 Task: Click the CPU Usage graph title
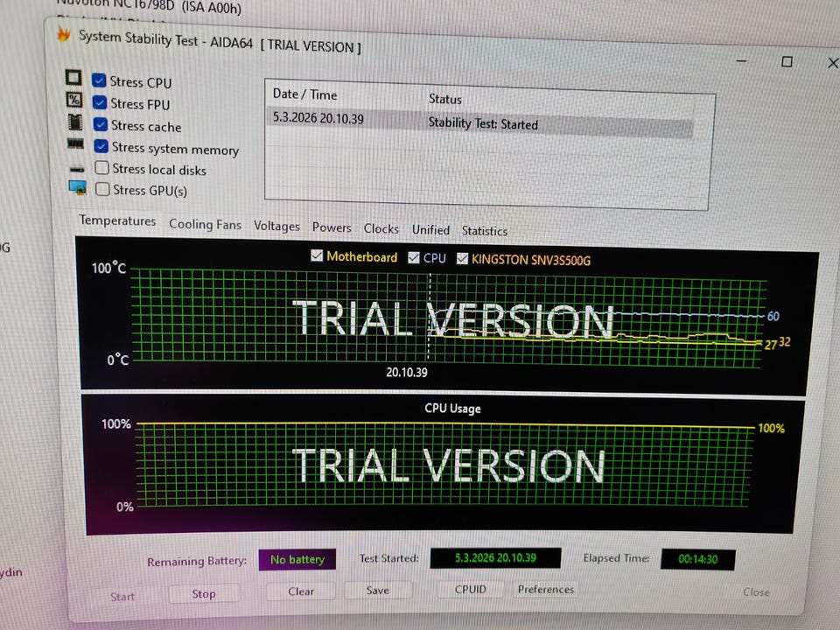click(x=452, y=409)
